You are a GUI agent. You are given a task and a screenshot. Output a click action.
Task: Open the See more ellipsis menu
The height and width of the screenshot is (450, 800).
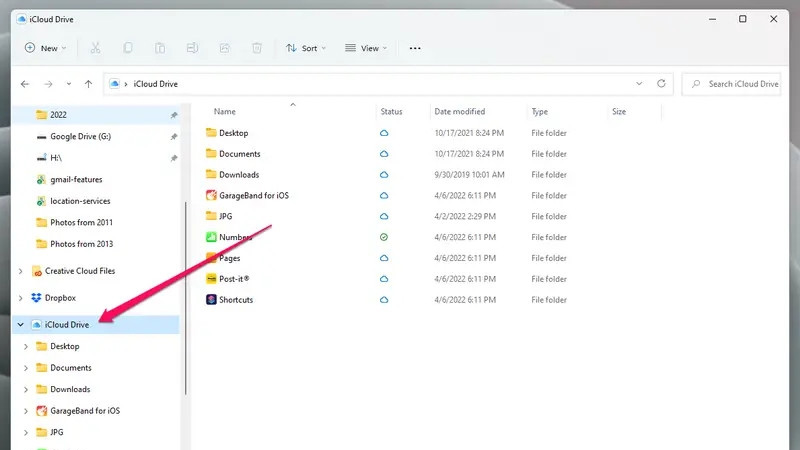[x=415, y=48]
